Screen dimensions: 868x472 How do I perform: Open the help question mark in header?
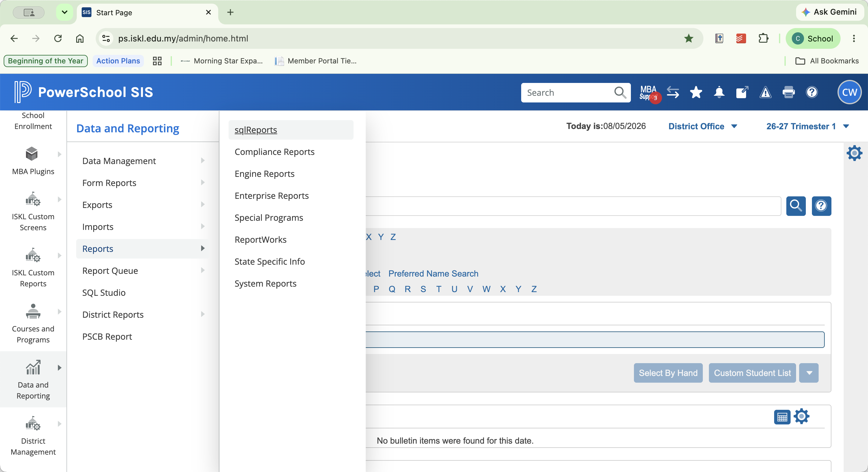tap(812, 92)
